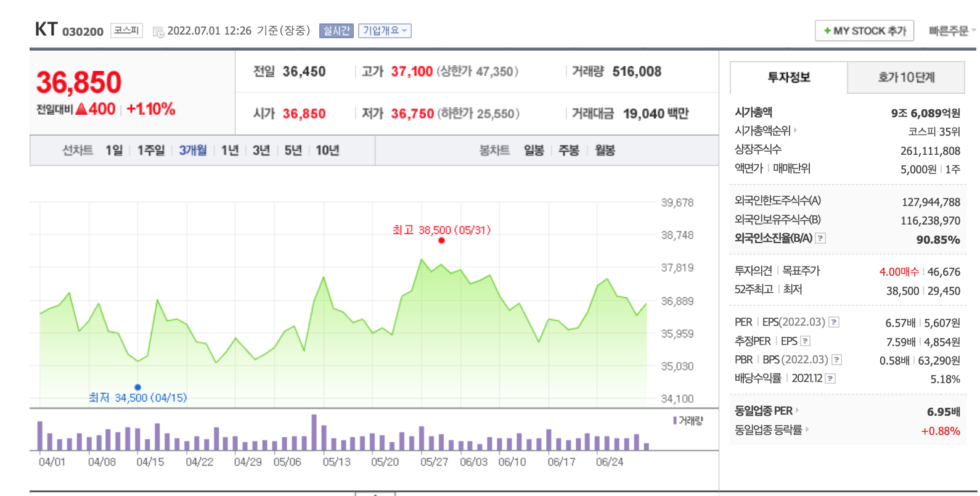Click the 외국인한도주식수 127,944,788 value
Viewport: 980px width, 496px height.
(931, 202)
